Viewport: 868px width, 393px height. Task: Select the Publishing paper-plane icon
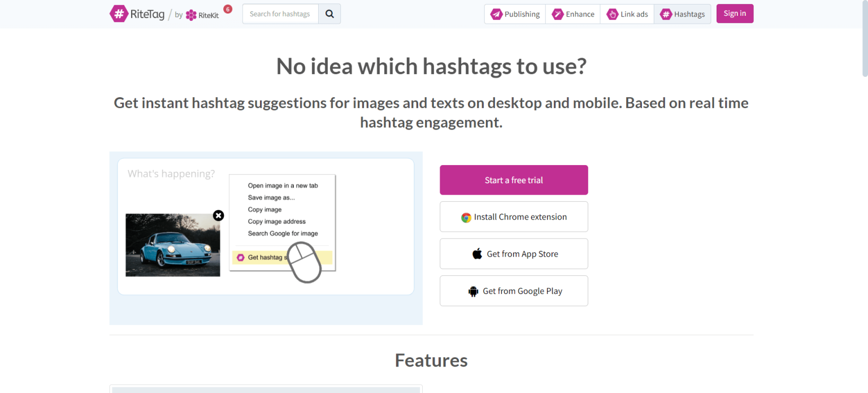497,14
